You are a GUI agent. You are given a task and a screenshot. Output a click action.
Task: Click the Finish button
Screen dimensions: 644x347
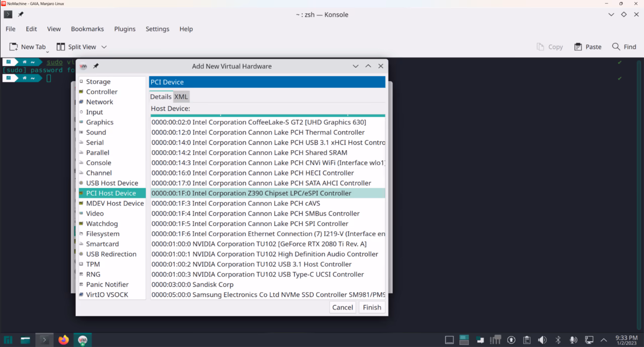[x=372, y=307]
